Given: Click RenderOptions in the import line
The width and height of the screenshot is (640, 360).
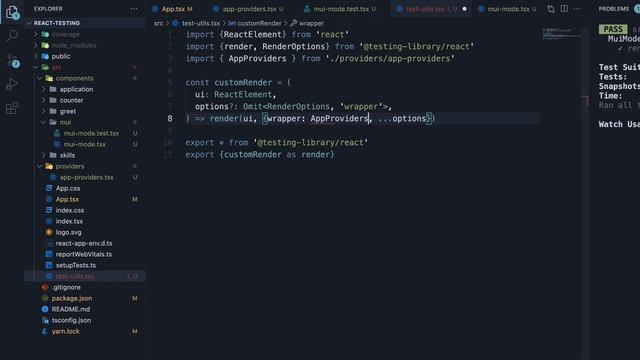Looking at the screenshot, I should (293, 47).
